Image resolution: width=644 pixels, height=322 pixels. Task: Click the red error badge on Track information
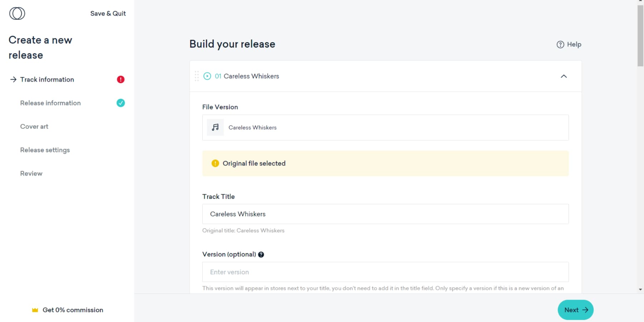(121, 79)
